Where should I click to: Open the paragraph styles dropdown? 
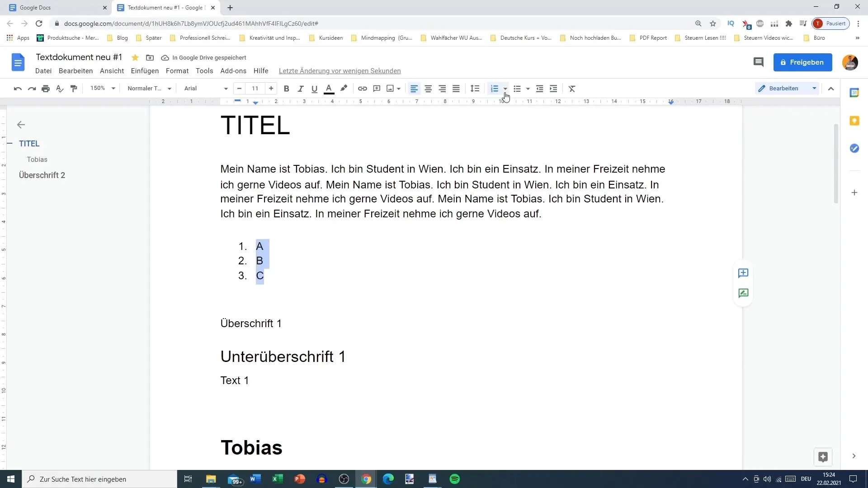click(x=148, y=88)
